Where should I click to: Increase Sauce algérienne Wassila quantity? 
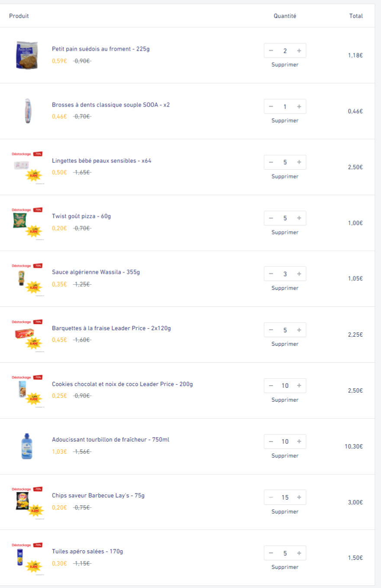point(299,274)
